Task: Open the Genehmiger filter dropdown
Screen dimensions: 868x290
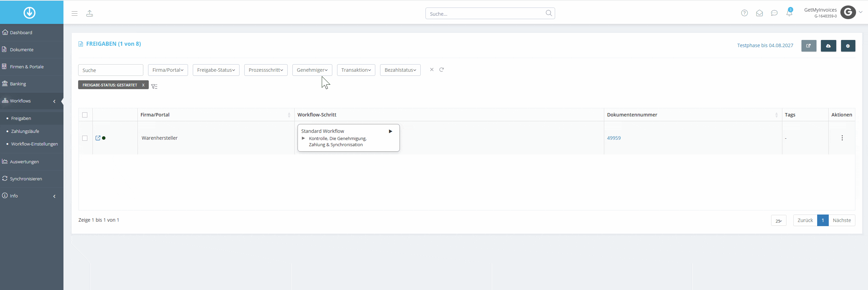Action: 312,70
